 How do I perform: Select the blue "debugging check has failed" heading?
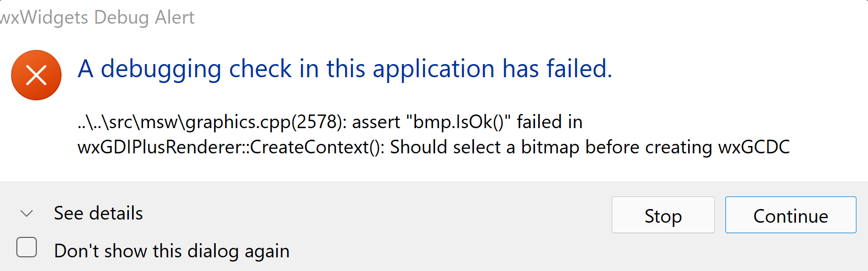pos(345,69)
